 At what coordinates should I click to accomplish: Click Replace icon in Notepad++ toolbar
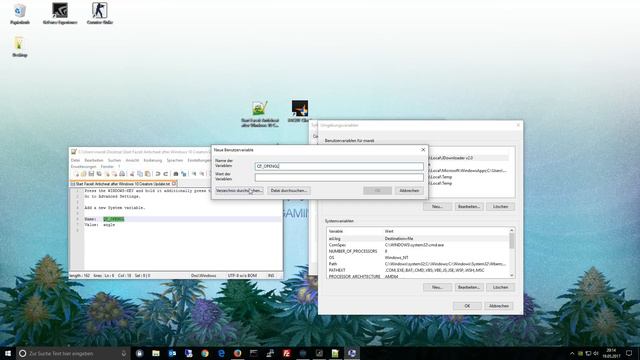(184, 174)
